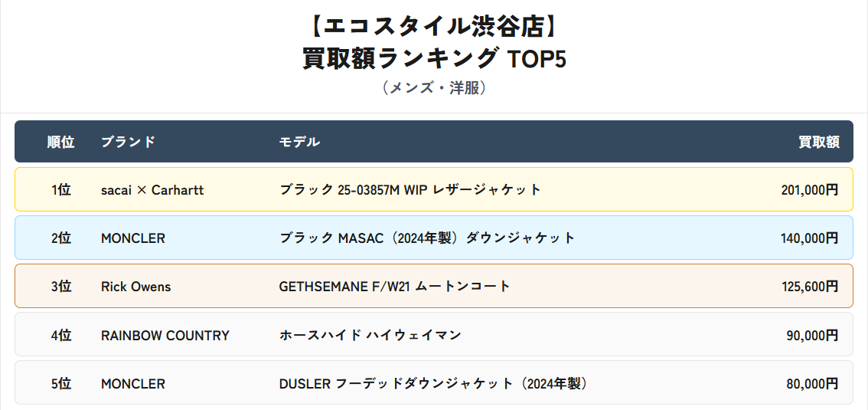Click the 90,000円 price
Viewport: 868px width, 410px height.
tap(812, 335)
